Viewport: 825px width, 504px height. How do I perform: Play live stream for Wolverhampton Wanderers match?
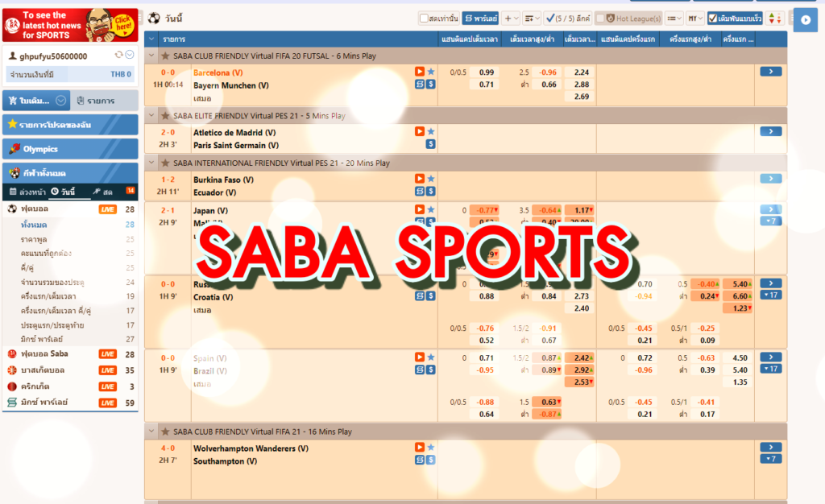click(419, 448)
